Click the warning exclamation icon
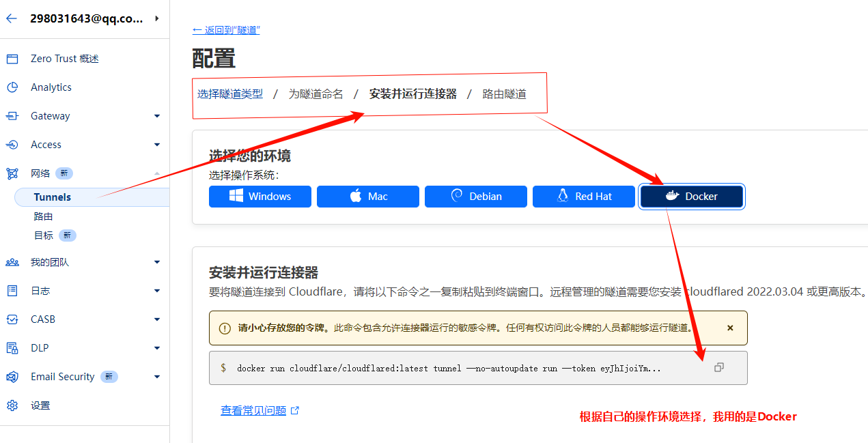 coord(225,328)
